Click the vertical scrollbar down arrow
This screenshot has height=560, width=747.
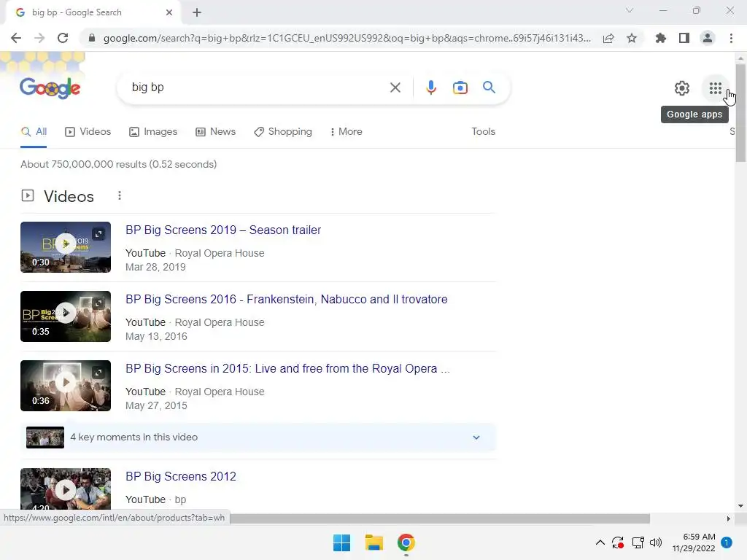740,506
